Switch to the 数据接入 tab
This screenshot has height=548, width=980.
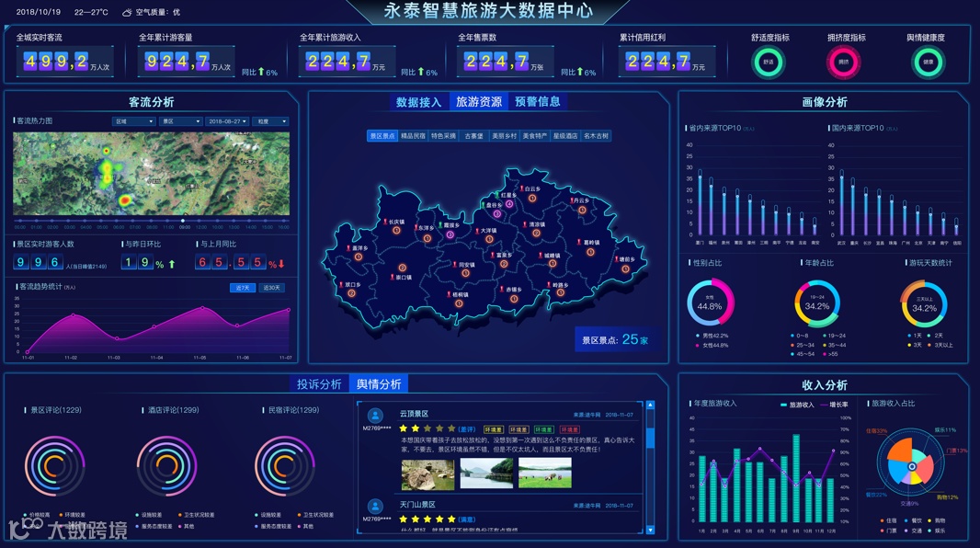point(418,102)
